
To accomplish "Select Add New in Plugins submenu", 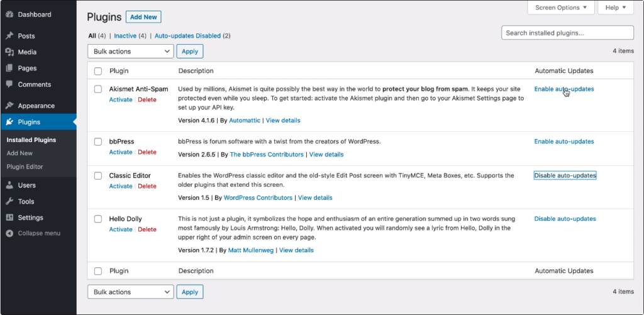I will (x=19, y=153).
